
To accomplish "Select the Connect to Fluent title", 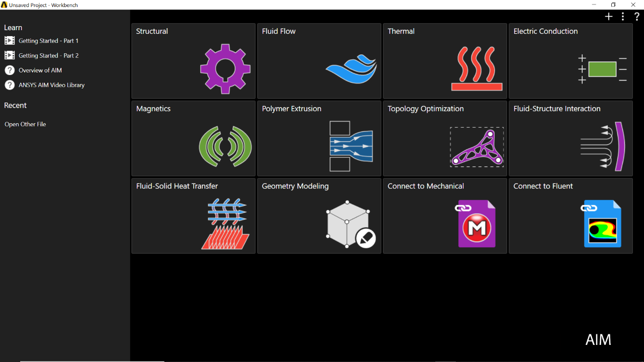I will point(543,186).
